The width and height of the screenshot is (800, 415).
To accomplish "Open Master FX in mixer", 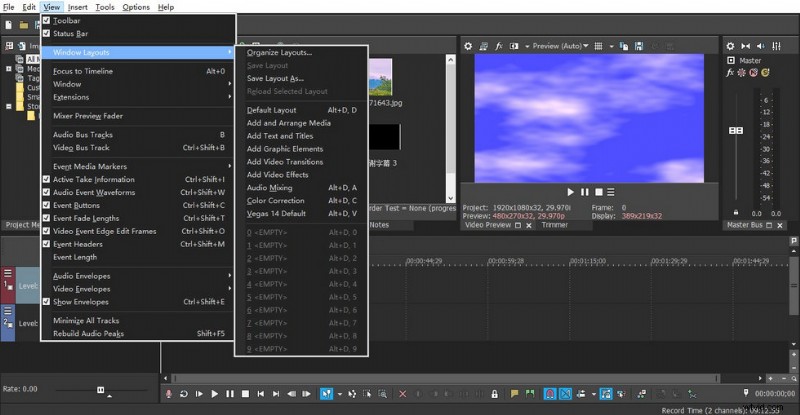I will [x=730, y=72].
